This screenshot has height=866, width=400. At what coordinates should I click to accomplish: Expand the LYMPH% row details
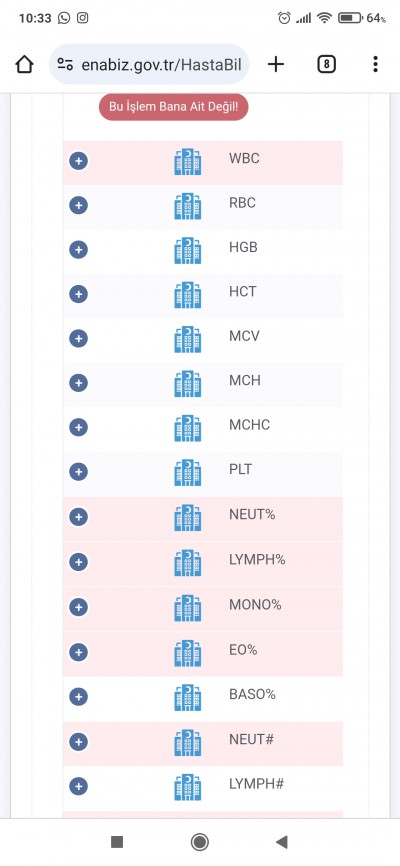point(78,562)
